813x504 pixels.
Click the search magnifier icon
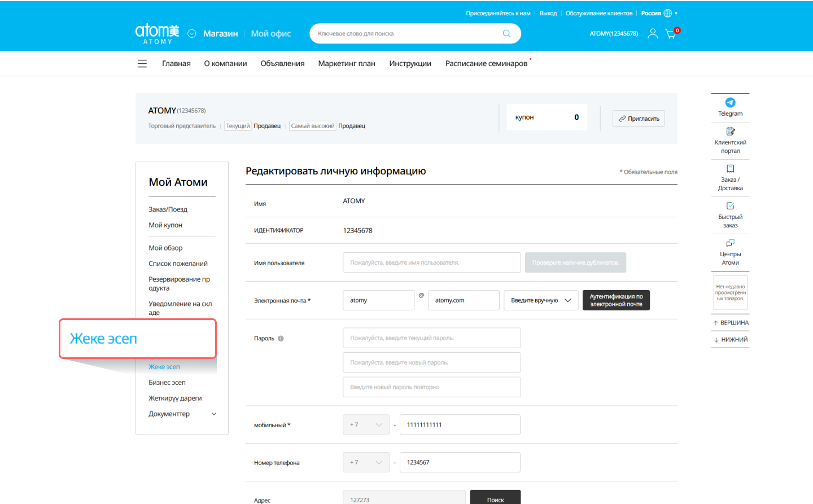click(x=506, y=33)
